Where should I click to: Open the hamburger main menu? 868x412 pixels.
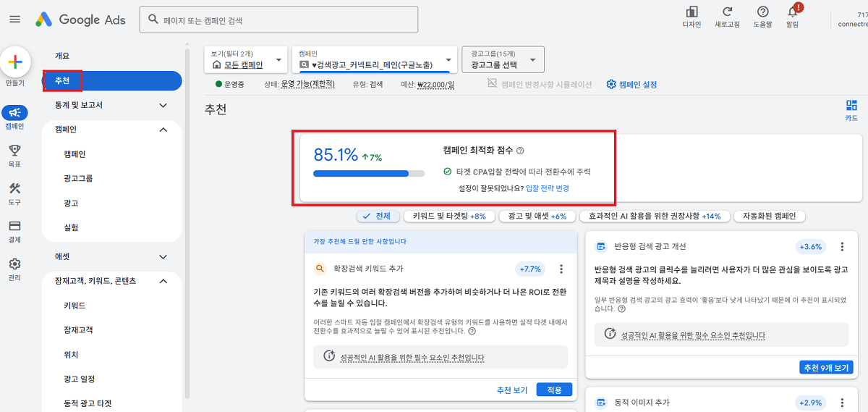tap(14, 20)
